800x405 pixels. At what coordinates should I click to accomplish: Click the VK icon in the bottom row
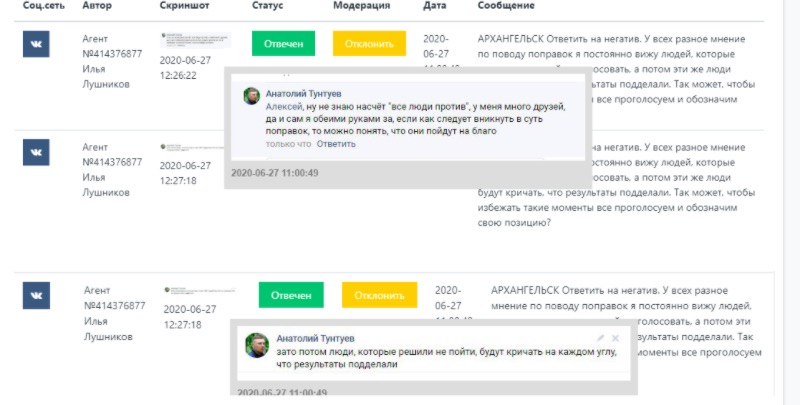tap(36, 296)
